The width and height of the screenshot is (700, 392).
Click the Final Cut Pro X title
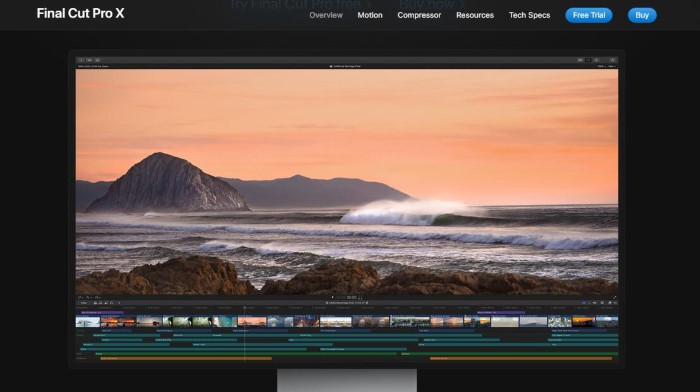tap(80, 13)
